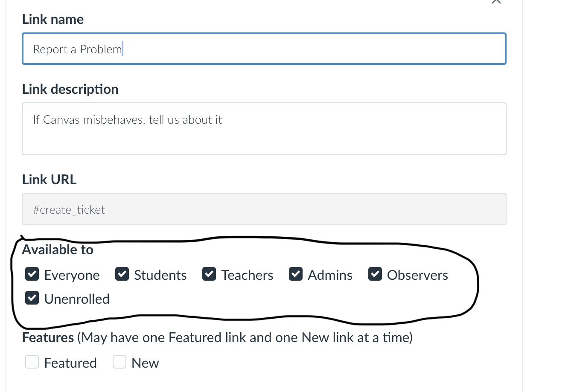Click the word 'Unenrolled' label text
This screenshot has width=574, height=392.
pos(77,299)
